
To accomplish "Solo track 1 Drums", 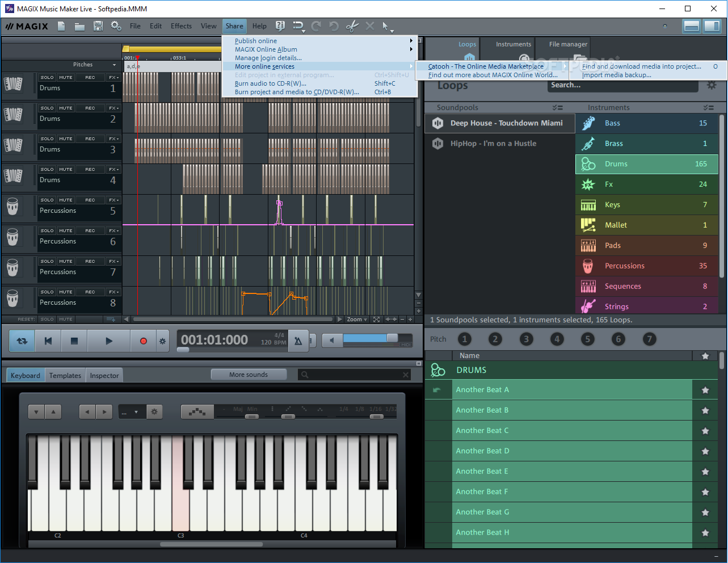I will (47, 78).
